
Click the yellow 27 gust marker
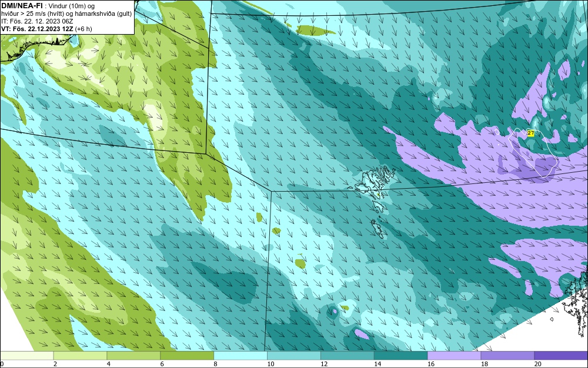click(x=530, y=133)
